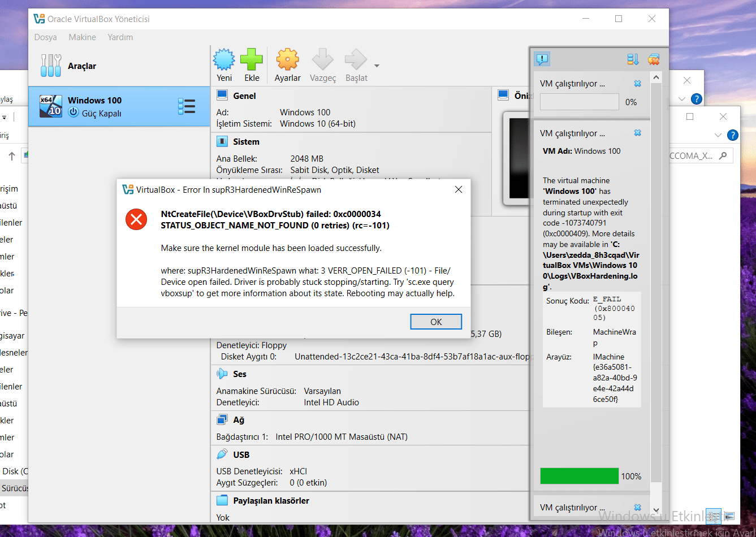Viewport: 756px width, 537px height.
Task: Open the Dosya menu
Action: 45,37
